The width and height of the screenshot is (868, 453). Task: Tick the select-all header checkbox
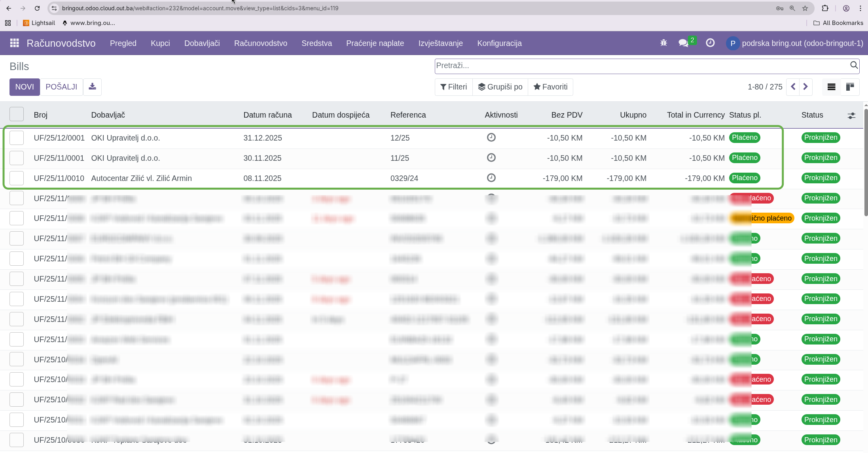tap(17, 114)
